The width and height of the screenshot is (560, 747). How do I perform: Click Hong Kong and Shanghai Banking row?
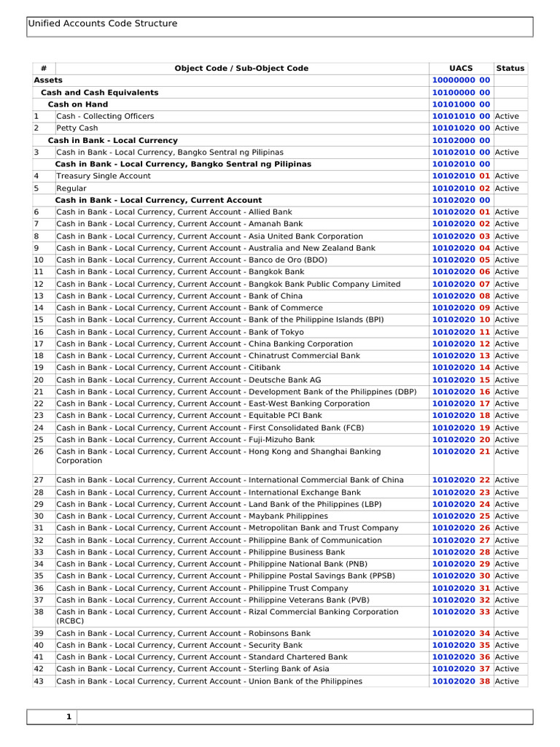point(280,460)
